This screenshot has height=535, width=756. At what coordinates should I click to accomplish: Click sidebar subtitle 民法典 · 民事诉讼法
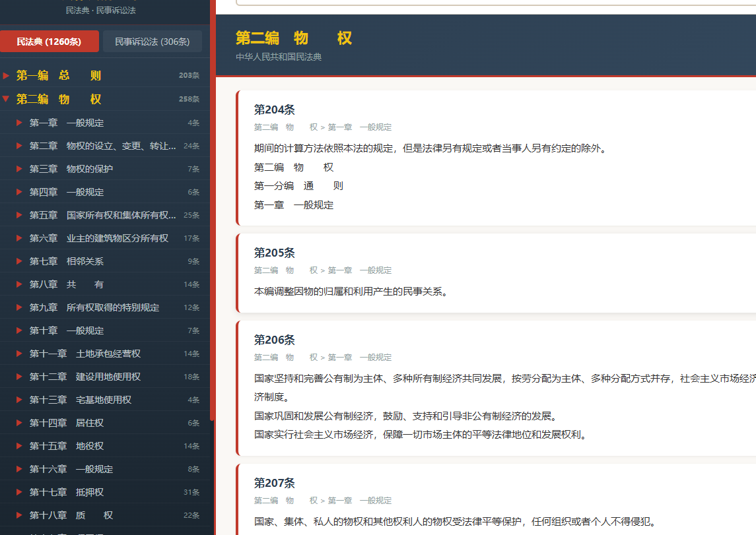pos(101,10)
